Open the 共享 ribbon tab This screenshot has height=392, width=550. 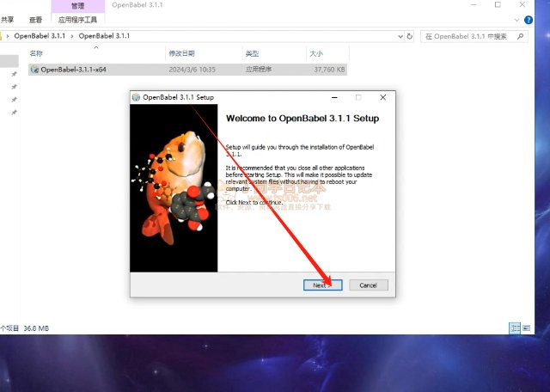coord(7,20)
